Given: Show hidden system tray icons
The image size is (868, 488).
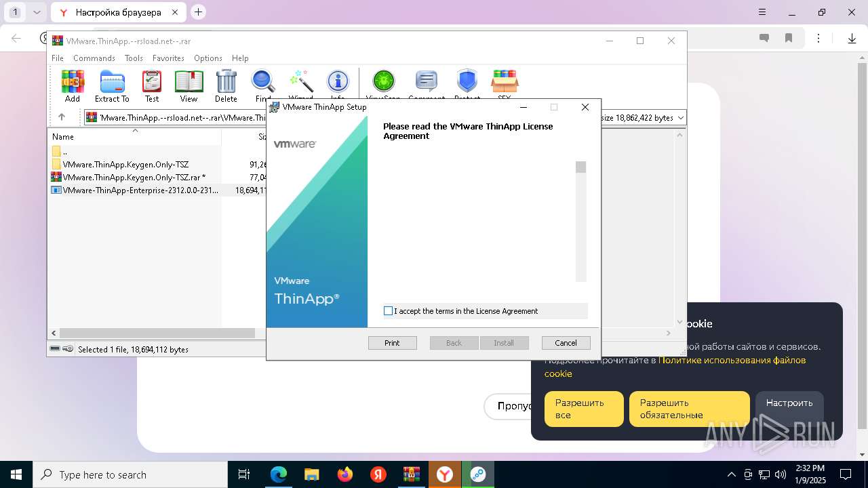Looking at the screenshot, I should (x=731, y=474).
